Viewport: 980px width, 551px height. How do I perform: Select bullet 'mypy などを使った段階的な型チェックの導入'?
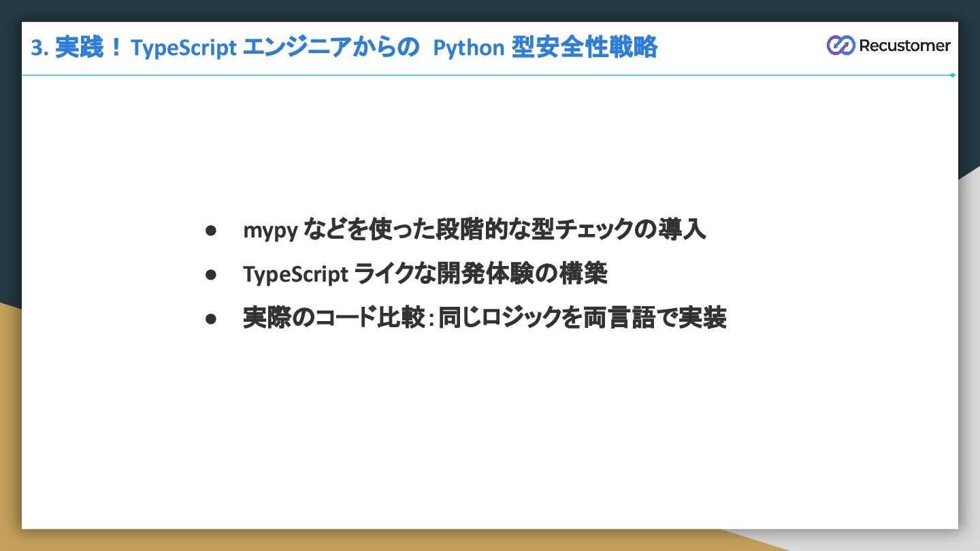click(474, 230)
